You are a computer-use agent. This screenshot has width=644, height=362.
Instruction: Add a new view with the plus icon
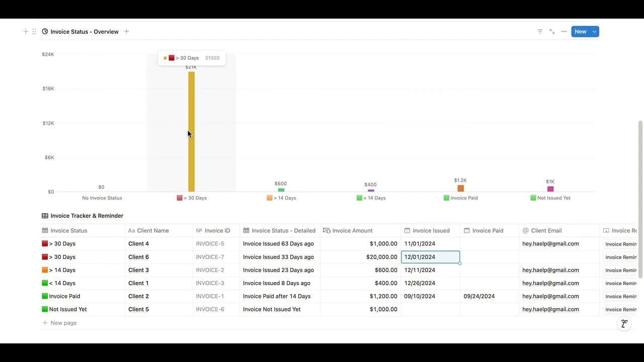[x=127, y=32]
